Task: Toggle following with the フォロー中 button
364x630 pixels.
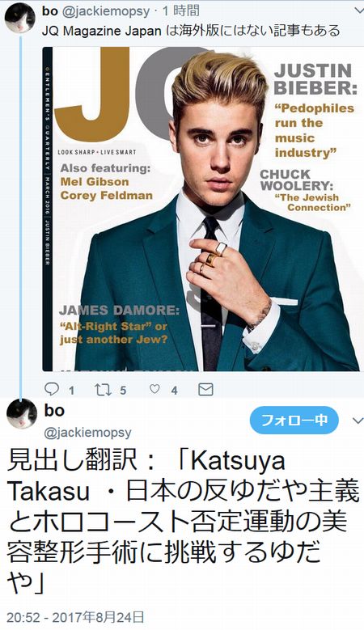Action: [294, 421]
